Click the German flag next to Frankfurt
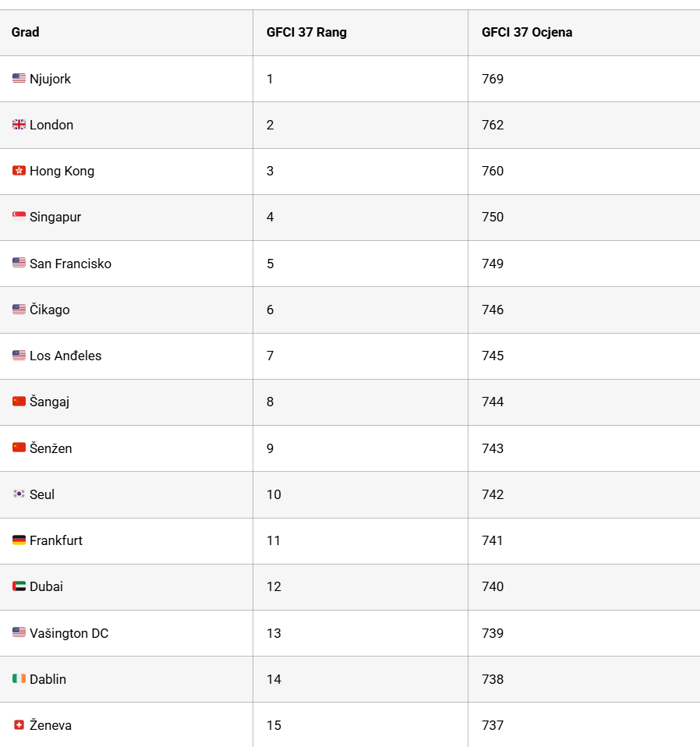Image resolution: width=700 pixels, height=747 pixels. click(x=19, y=540)
